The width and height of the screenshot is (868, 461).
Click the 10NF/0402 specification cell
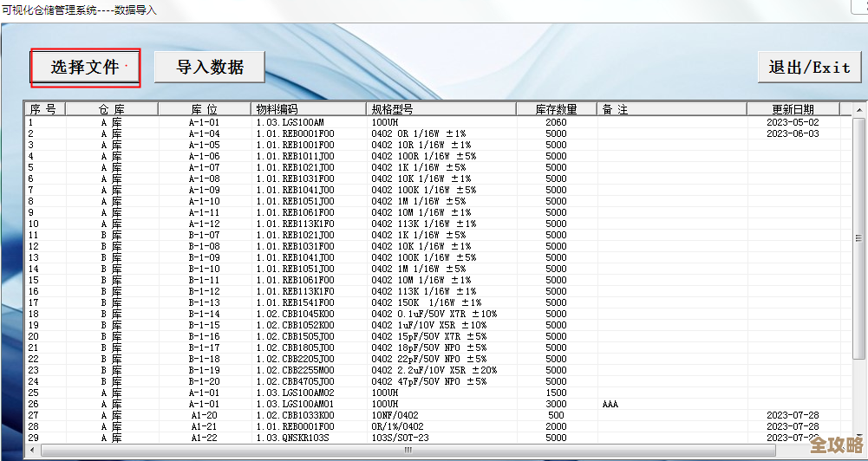(395, 416)
